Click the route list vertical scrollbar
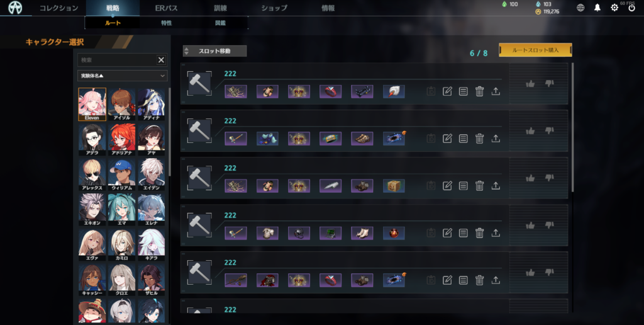Viewport: 644px width, 325px height. click(572, 127)
